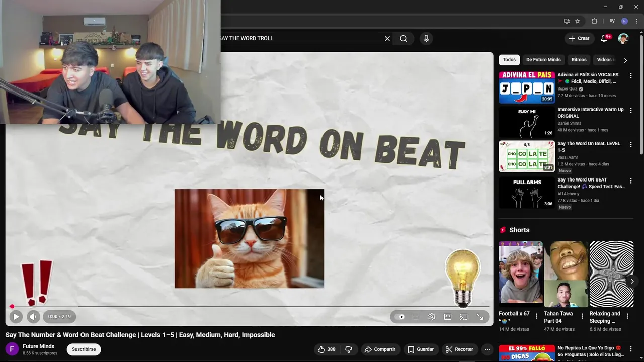The width and height of the screenshot is (644, 362).
Task: Seek on the video progress bar
Action: click(250, 306)
